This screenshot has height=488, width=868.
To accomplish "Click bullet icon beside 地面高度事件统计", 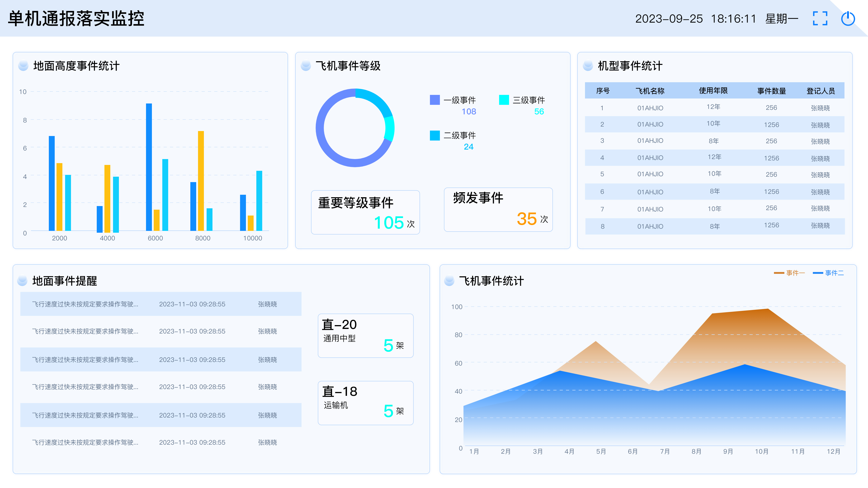I will coord(23,66).
